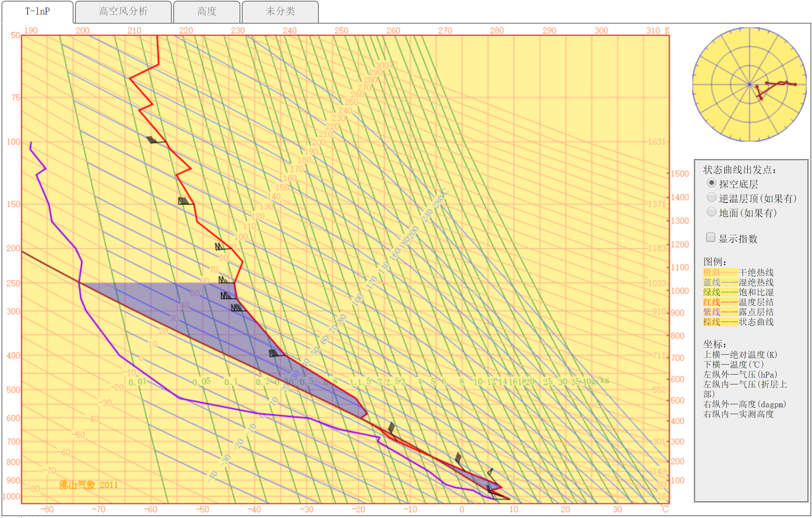Switch to the 高空风分析 tab

click(123, 11)
